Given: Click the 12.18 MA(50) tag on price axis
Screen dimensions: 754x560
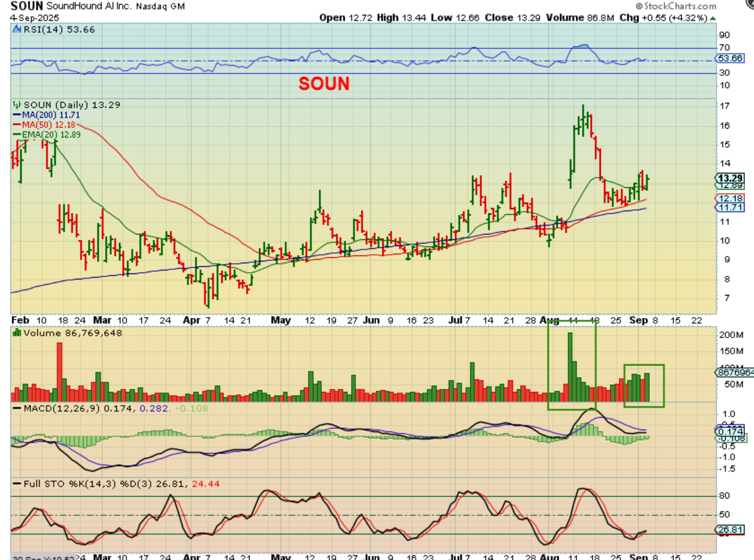Looking at the screenshot, I should [x=731, y=198].
